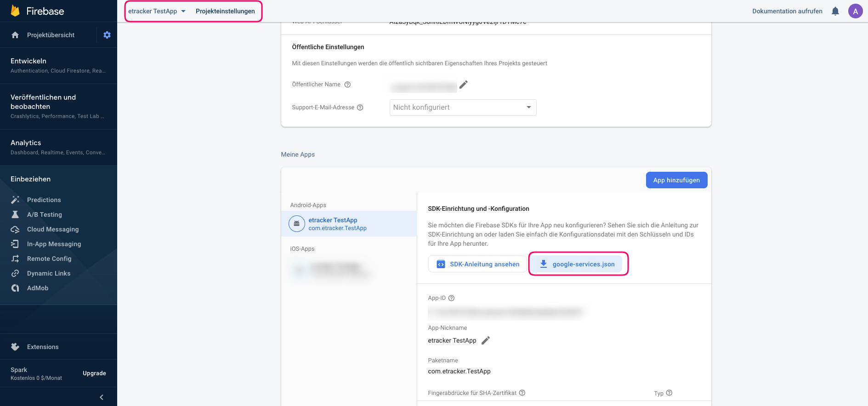The image size is (868, 406).
Task: Click the Meine Apps heading
Action: (298, 154)
